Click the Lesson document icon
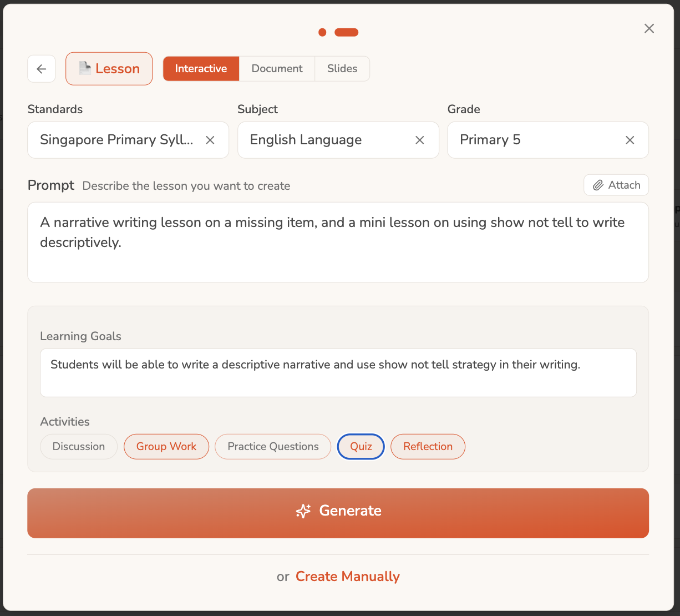Image resolution: width=680 pixels, height=616 pixels. 85,68
